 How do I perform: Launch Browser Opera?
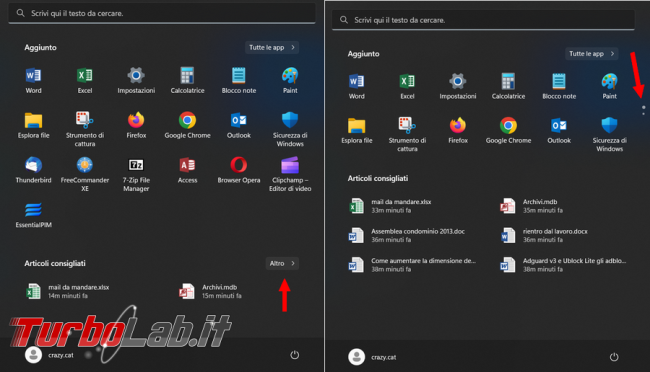click(239, 170)
